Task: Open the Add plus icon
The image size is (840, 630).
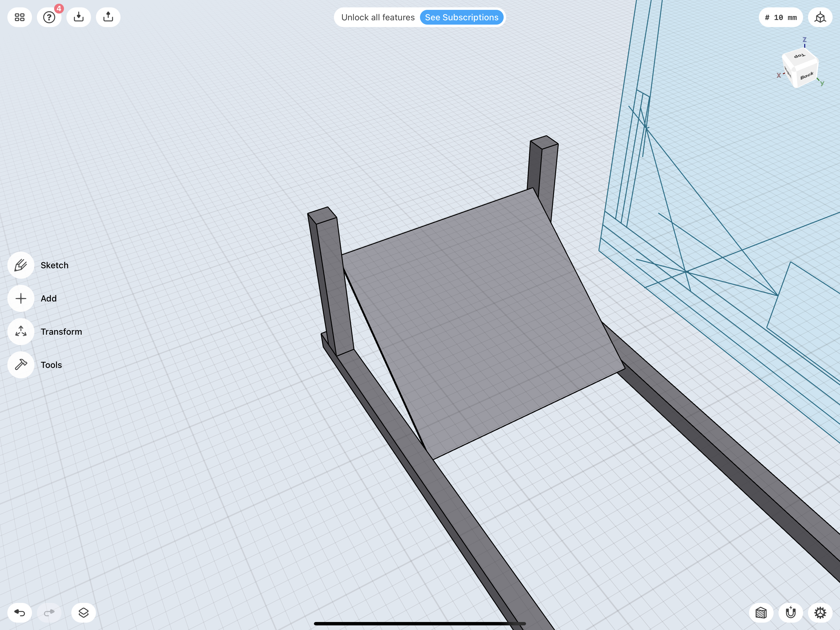Action: tap(21, 298)
